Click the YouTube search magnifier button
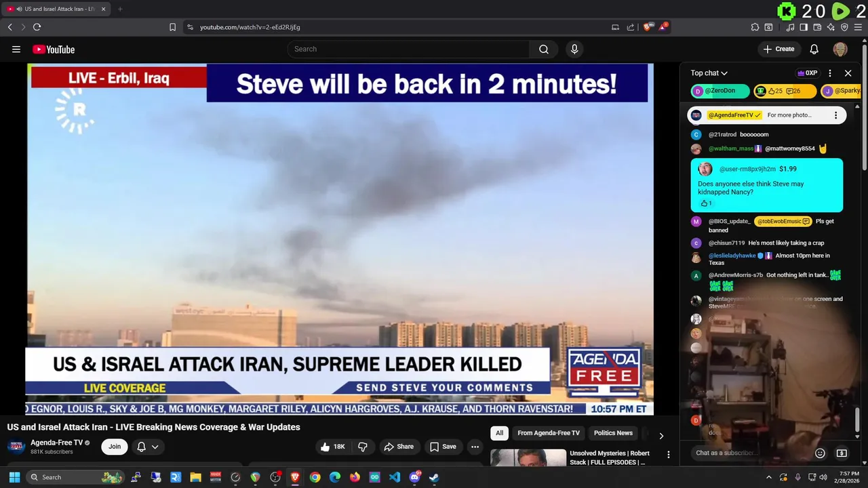Screen dimensions: 868x488 tap(544, 49)
